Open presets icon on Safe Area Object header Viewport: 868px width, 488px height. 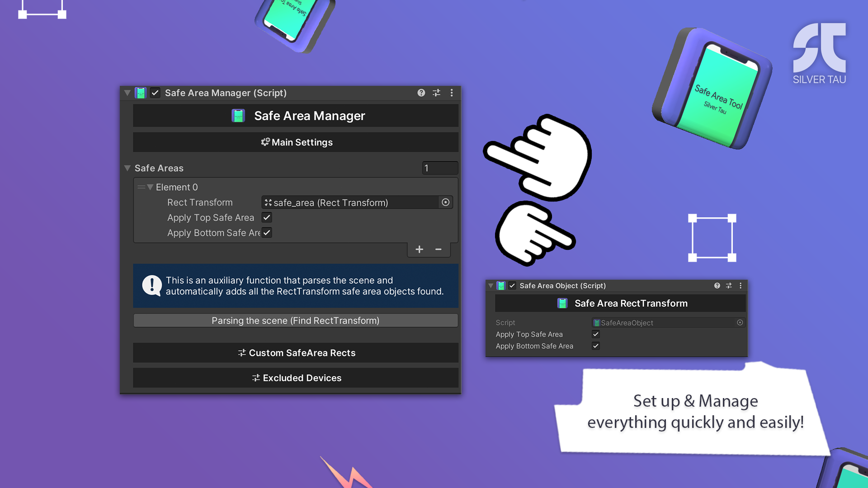(x=729, y=286)
